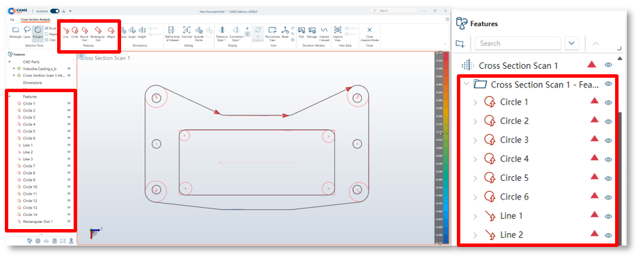Add an Angle dimension

click(132, 32)
